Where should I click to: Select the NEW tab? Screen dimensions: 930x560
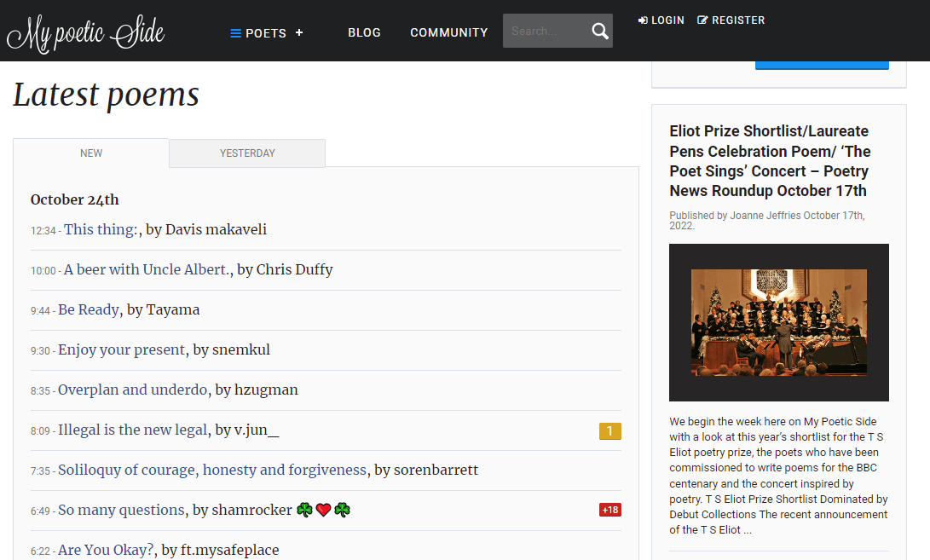point(90,153)
